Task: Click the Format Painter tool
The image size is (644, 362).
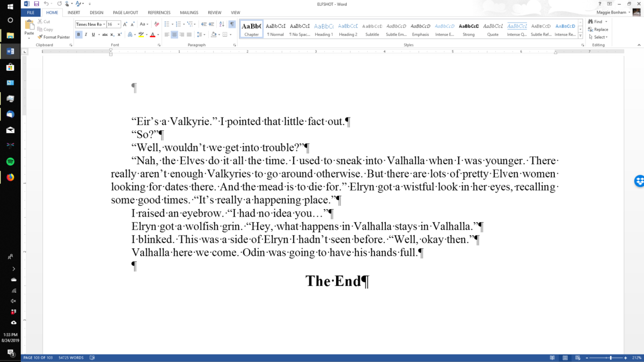Action: (54, 37)
